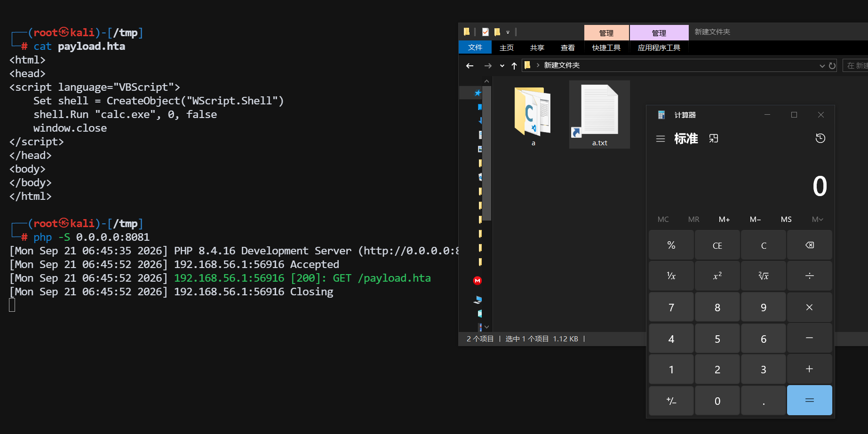Viewport: 868px width, 434px height.
Task: Click This PC icon in navigation pane
Action: tap(478, 300)
